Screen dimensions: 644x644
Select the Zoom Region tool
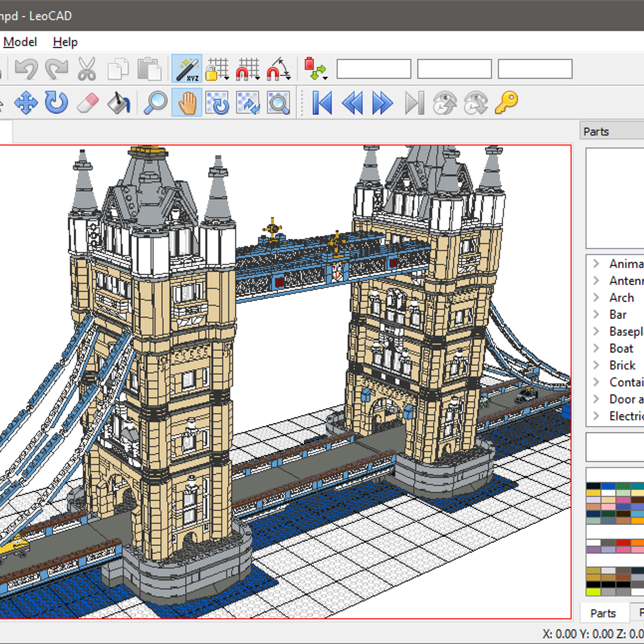coord(279,103)
